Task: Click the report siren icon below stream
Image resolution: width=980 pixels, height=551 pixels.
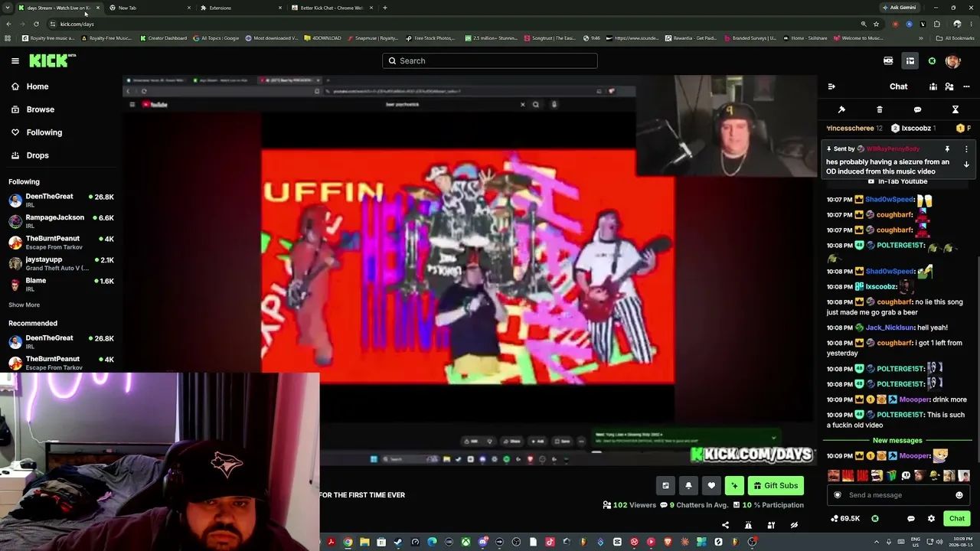Action: click(x=748, y=525)
